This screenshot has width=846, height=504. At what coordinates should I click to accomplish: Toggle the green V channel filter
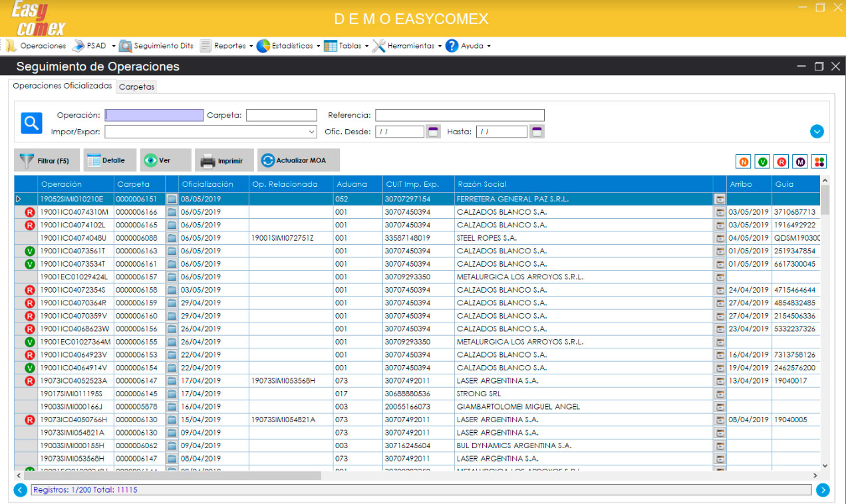pos(762,162)
